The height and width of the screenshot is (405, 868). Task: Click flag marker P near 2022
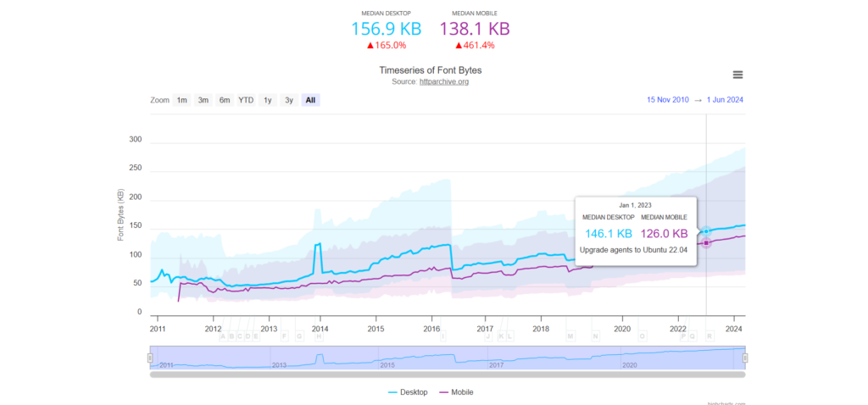(x=684, y=336)
